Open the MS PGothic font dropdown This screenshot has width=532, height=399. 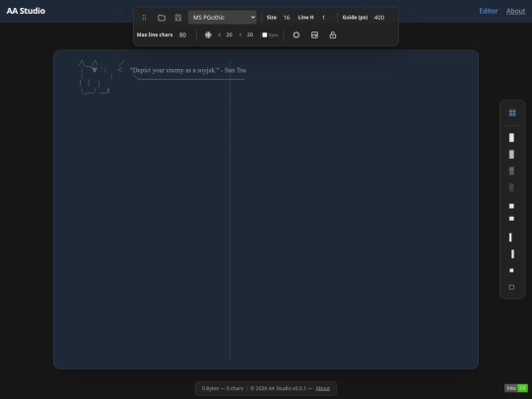pos(223,18)
